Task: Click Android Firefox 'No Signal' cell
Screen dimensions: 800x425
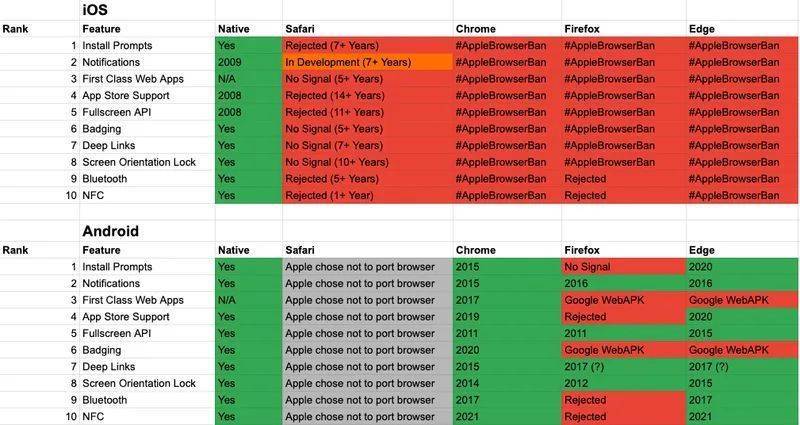Action: [x=623, y=267]
